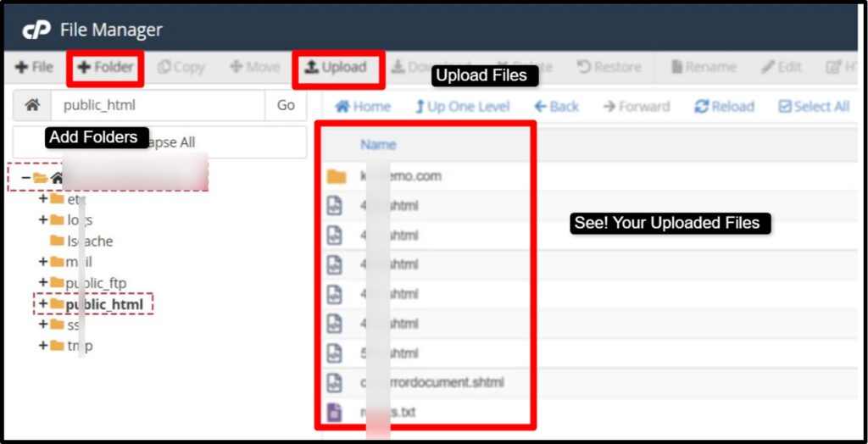Viewport: 868px width, 444px height.
Task: Click the Forward navigation link
Action: (637, 106)
